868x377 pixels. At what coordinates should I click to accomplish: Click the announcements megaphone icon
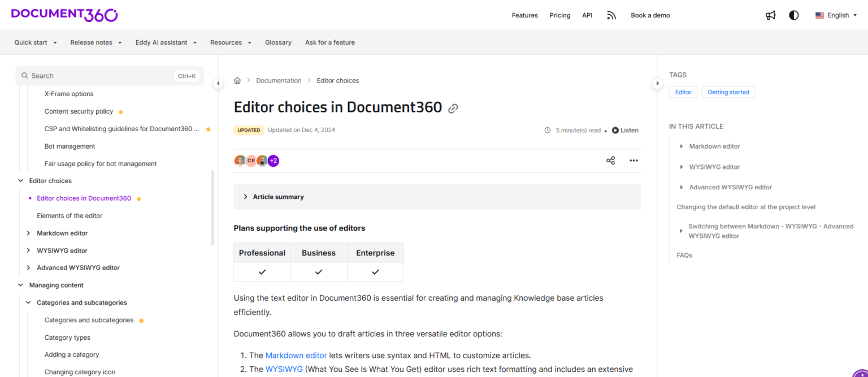pyautogui.click(x=771, y=15)
